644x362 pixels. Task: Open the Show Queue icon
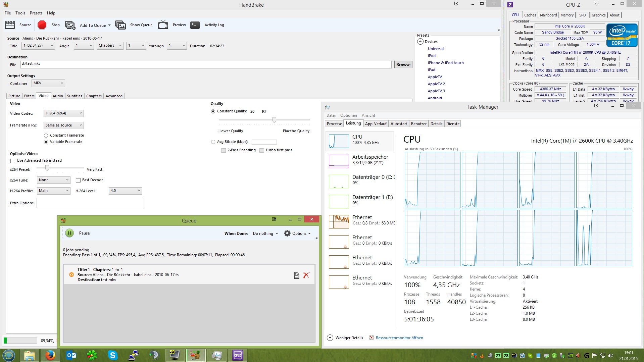pyautogui.click(x=120, y=25)
